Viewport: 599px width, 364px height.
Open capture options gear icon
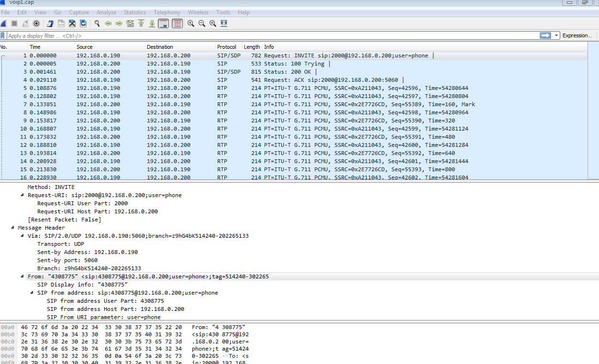[x=36, y=23]
